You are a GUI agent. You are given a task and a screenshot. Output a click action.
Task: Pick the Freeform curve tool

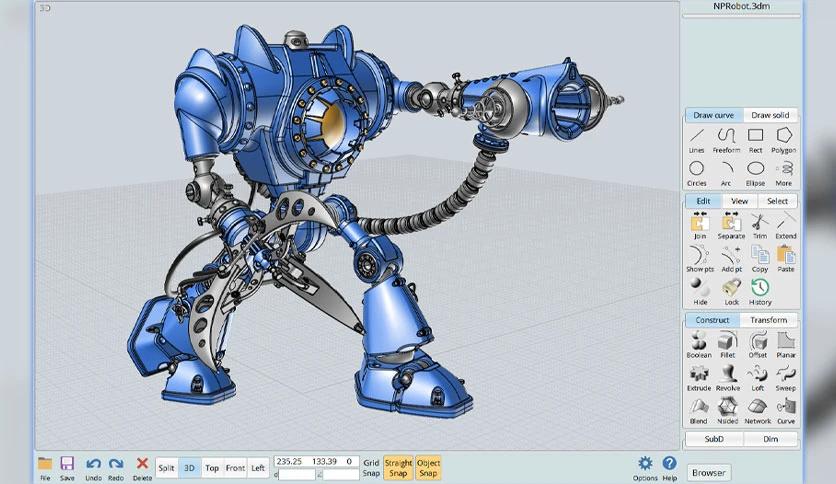(x=726, y=140)
